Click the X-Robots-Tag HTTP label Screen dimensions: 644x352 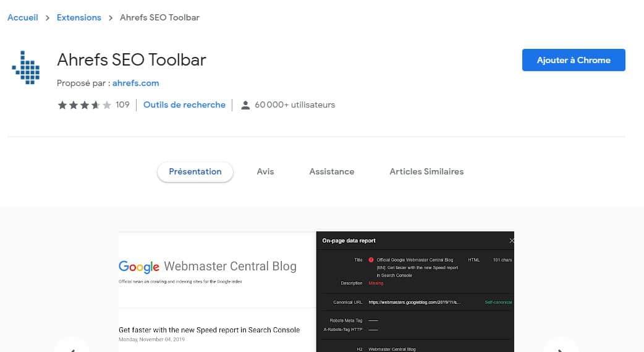pos(343,329)
